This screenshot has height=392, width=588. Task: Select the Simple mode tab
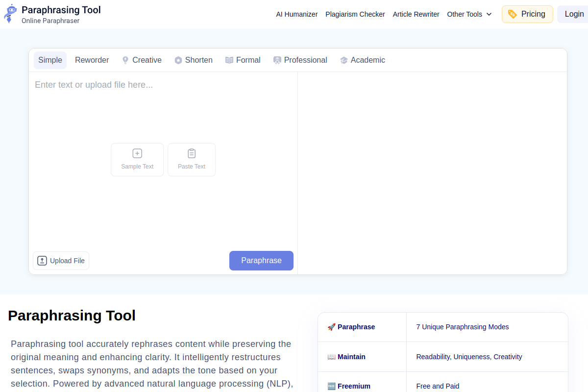[x=50, y=60]
